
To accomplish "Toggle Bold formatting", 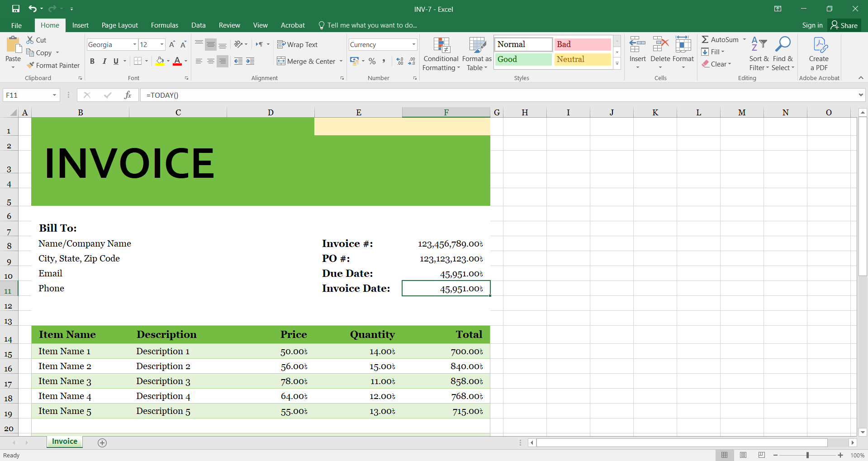I will [92, 61].
